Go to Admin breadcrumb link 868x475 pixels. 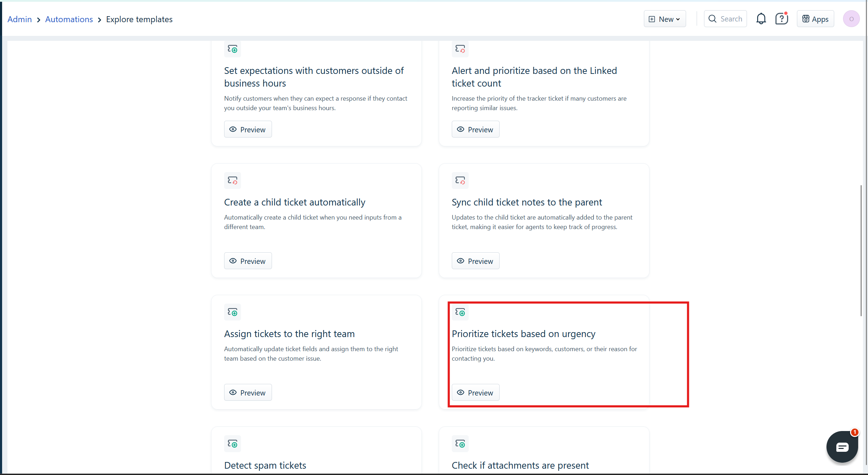pyautogui.click(x=20, y=19)
